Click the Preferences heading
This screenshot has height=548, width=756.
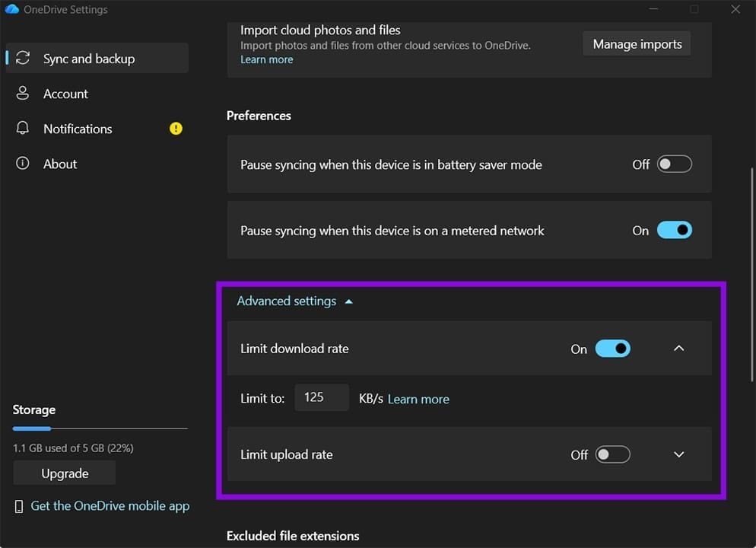click(259, 116)
